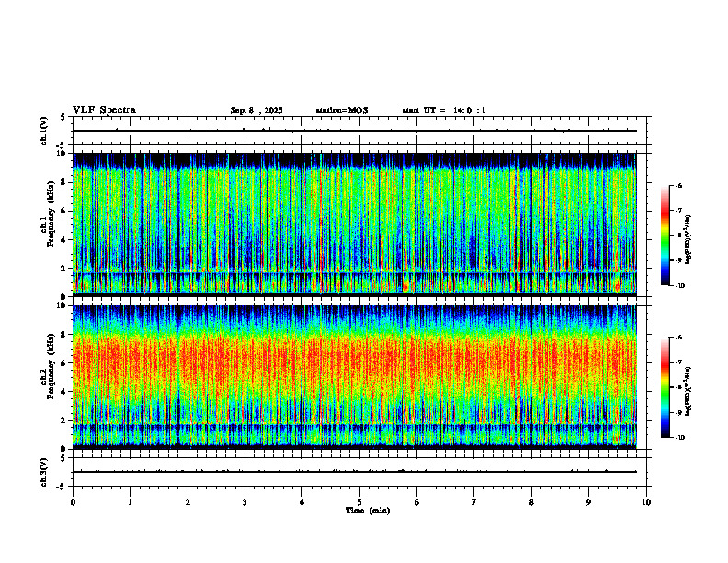This screenshot has width=728, height=563.
Task: Click inside the ch.2 spectrogram panel
Action: coord(355,377)
